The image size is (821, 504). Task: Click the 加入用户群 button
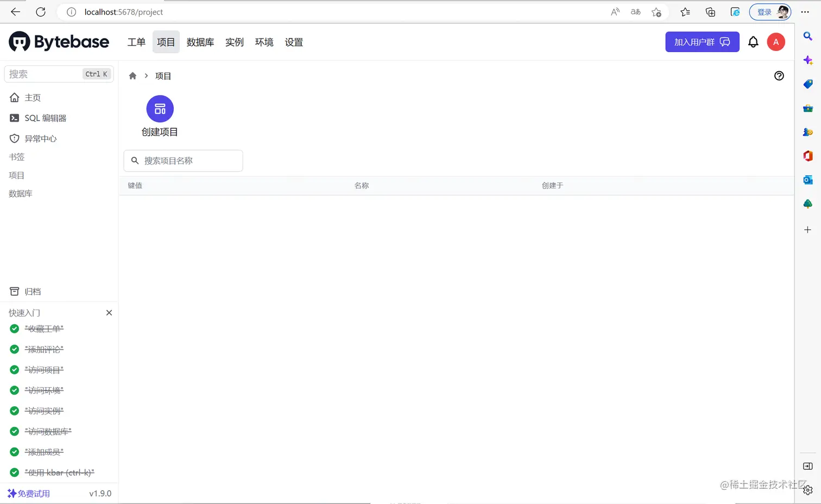[x=702, y=42]
